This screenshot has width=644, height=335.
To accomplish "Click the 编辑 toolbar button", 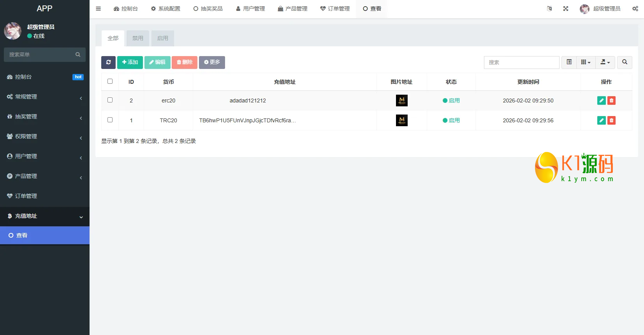I will point(157,62).
